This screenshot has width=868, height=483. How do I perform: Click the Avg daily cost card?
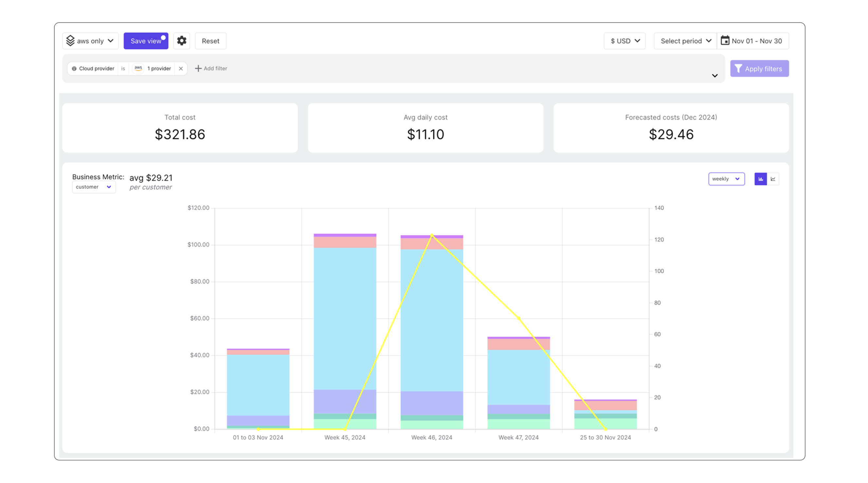point(425,128)
